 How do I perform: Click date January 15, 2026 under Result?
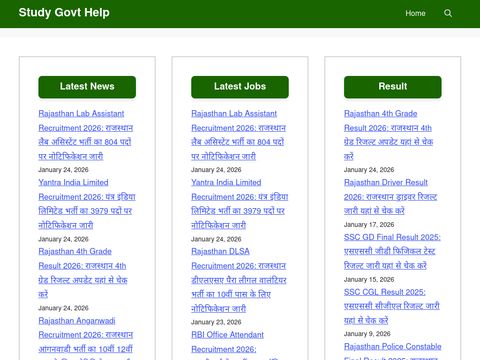(x=369, y=279)
